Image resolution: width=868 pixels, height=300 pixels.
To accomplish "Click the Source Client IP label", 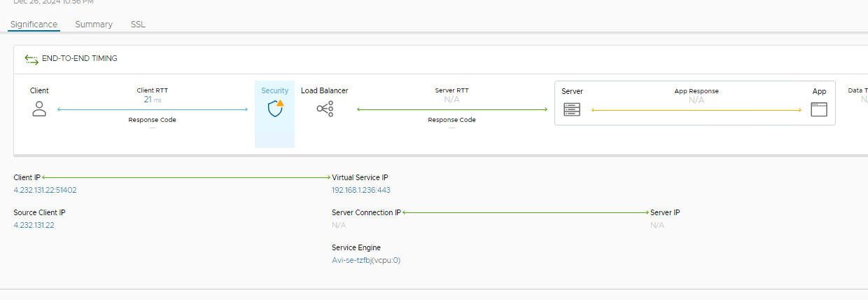I will point(39,212).
